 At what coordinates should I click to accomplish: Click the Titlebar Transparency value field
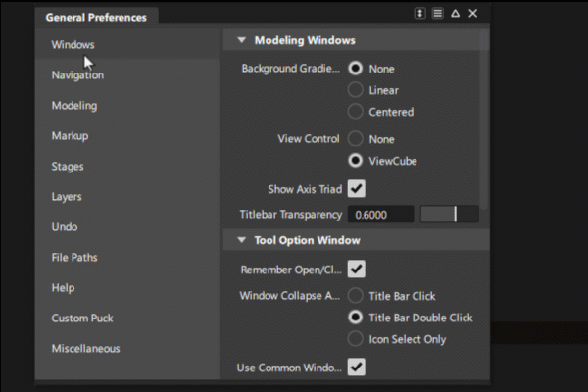click(382, 214)
